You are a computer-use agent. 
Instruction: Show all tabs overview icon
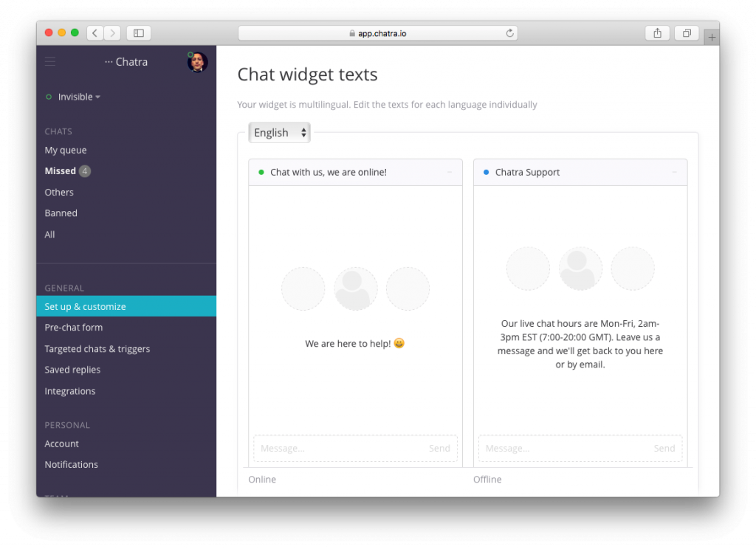tap(687, 33)
